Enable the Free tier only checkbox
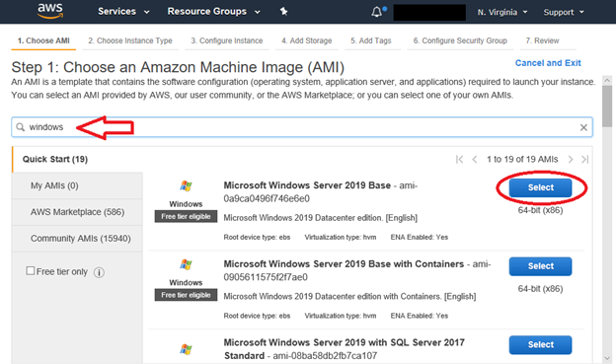Screen dimensions: 616x364 31,271
